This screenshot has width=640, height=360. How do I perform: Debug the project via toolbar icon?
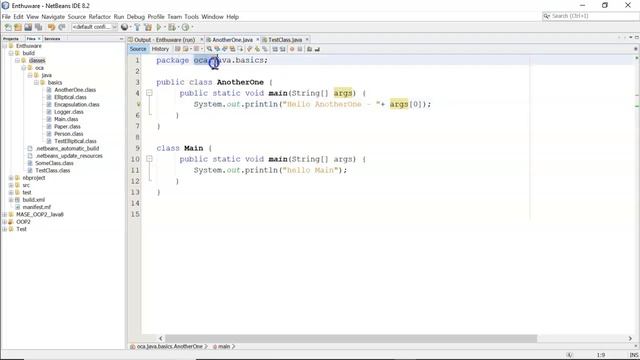(172, 27)
